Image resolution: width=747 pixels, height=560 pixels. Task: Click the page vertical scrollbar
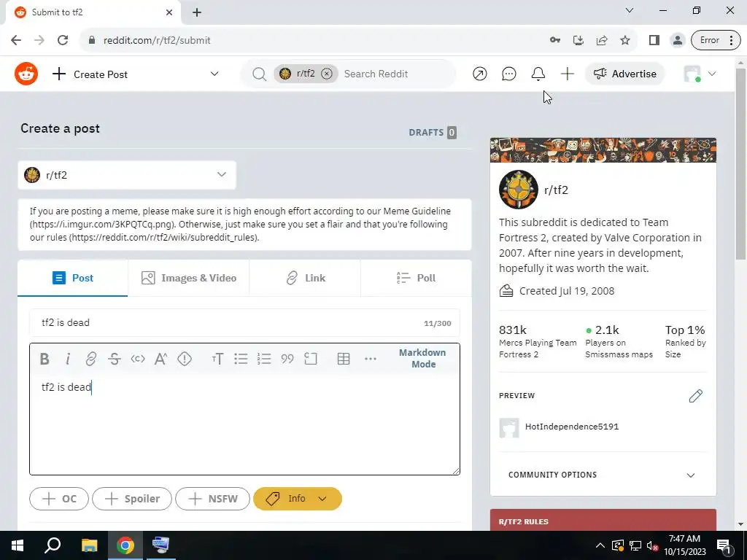tap(740, 164)
